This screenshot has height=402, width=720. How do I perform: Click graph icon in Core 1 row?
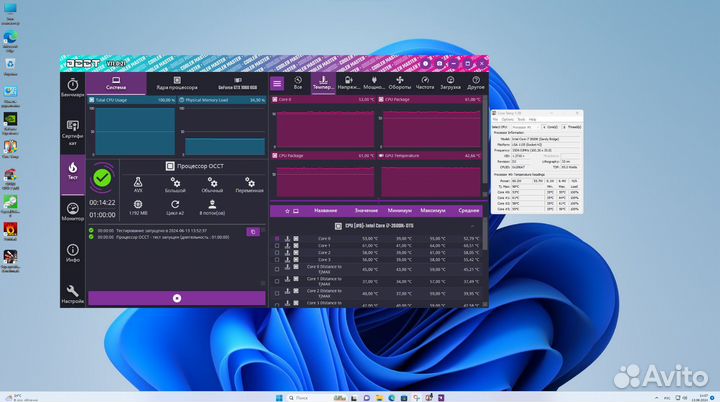coord(287,246)
